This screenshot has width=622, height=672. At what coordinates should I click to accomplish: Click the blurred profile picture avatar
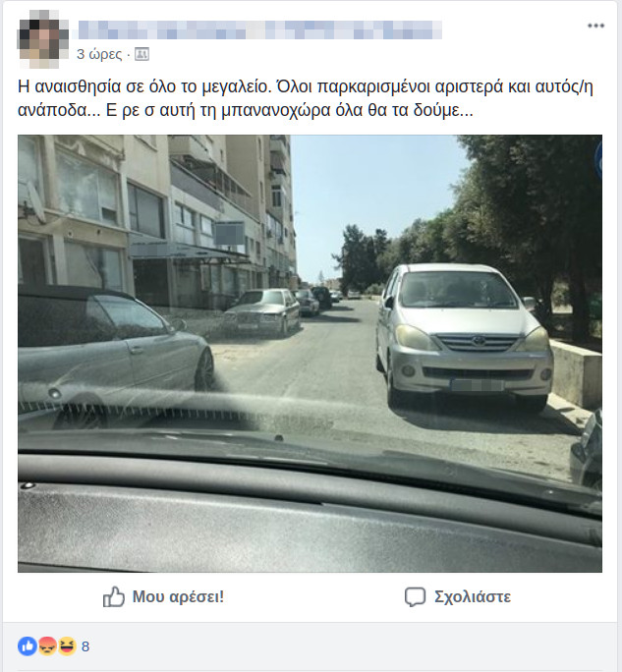[43, 39]
